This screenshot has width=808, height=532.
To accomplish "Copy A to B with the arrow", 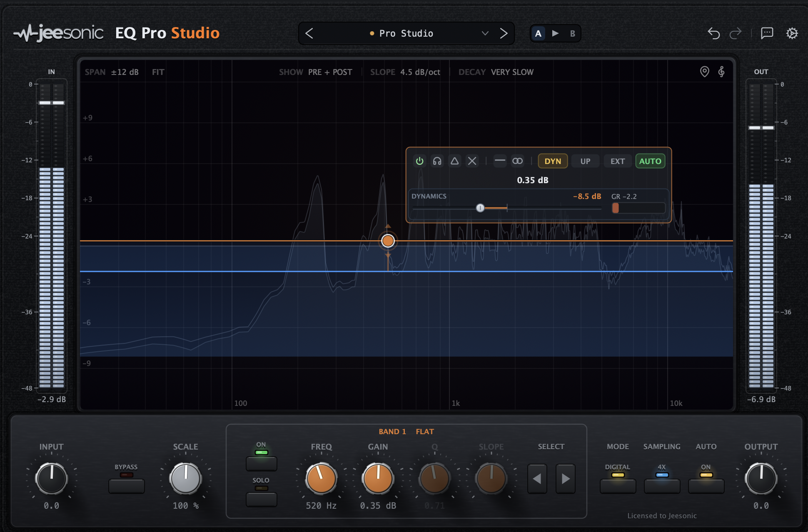I will (x=555, y=33).
